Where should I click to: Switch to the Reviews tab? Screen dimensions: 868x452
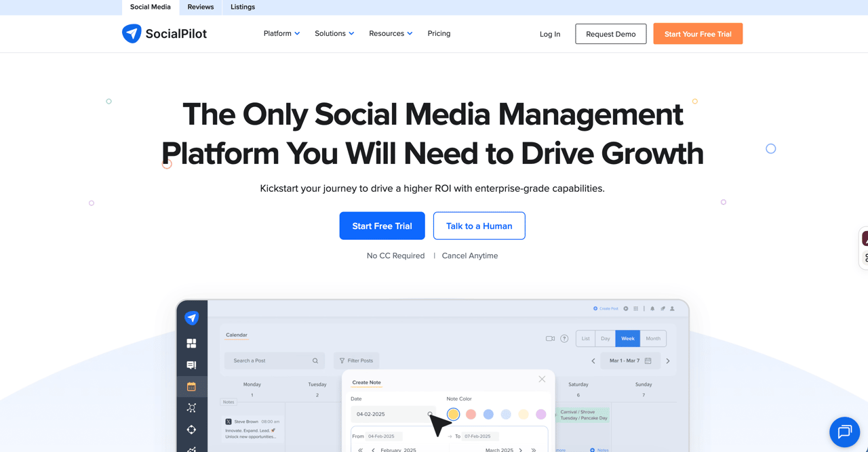pos(201,7)
